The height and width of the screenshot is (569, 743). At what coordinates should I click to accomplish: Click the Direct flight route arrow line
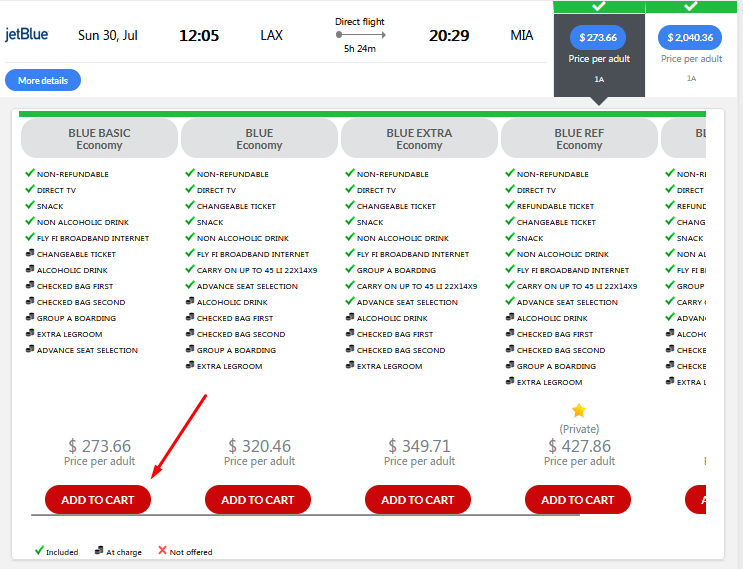(361, 35)
